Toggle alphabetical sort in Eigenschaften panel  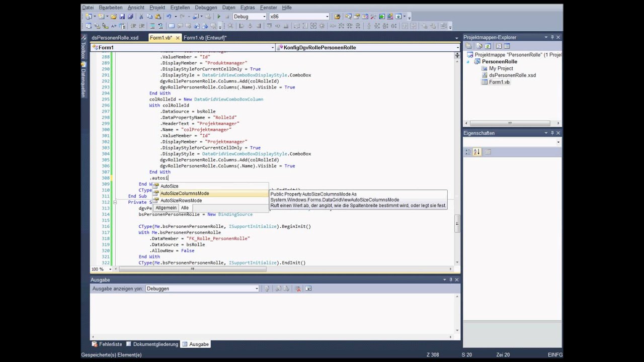point(477,152)
